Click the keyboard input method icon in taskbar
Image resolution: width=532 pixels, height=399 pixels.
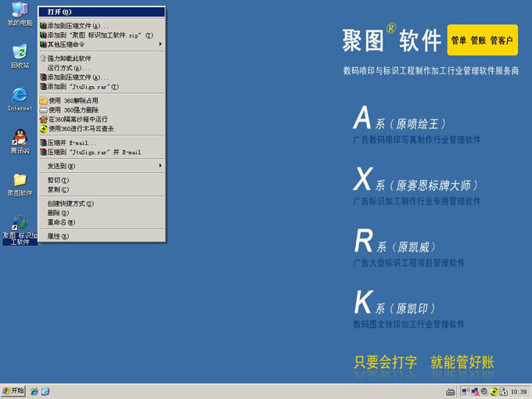450,391
